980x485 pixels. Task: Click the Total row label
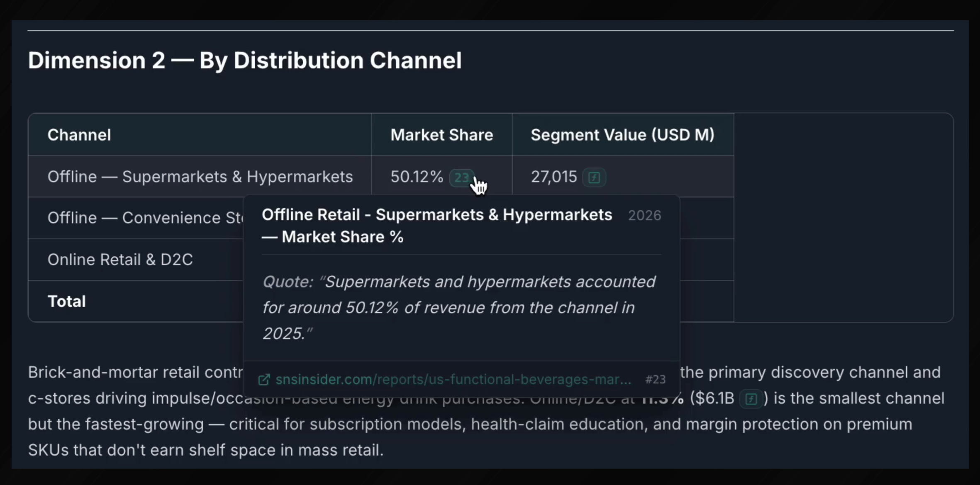66,301
